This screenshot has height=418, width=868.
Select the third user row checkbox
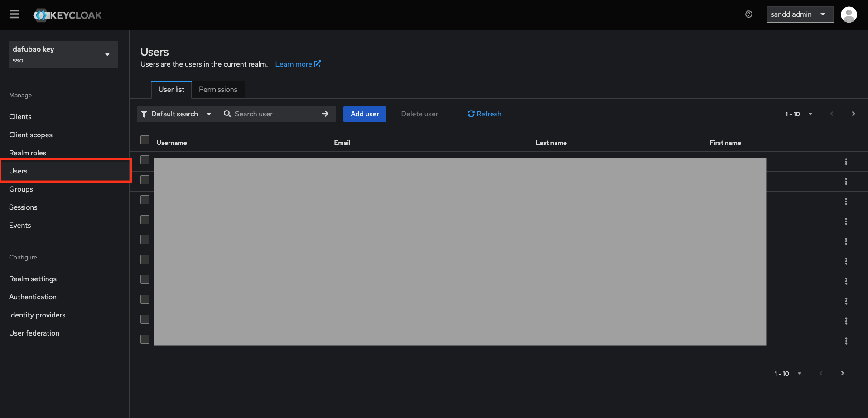pyautogui.click(x=145, y=200)
